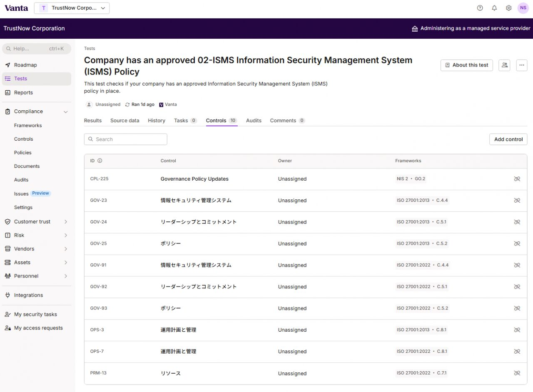Collapse the Compliance section chevron
Screen dimensions: 533x392
point(65,112)
